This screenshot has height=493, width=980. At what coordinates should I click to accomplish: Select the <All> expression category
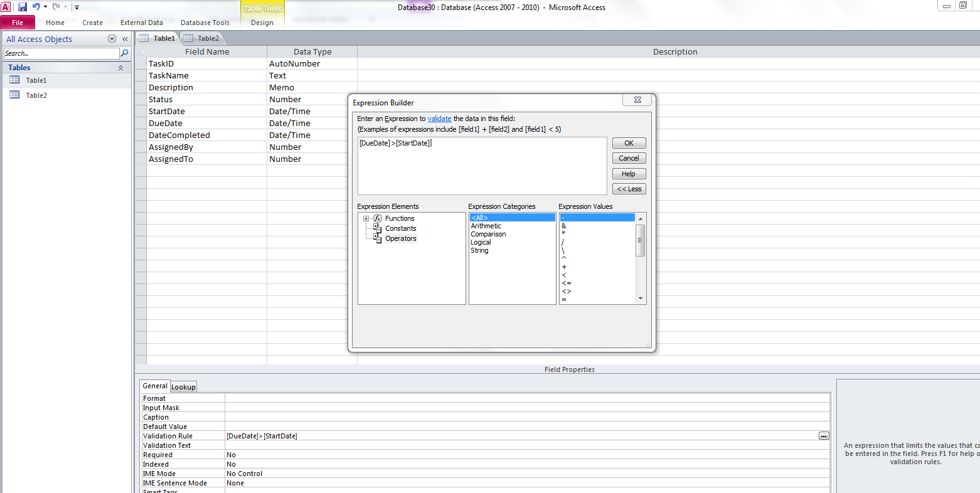pyautogui.click(x=513, y=218)
